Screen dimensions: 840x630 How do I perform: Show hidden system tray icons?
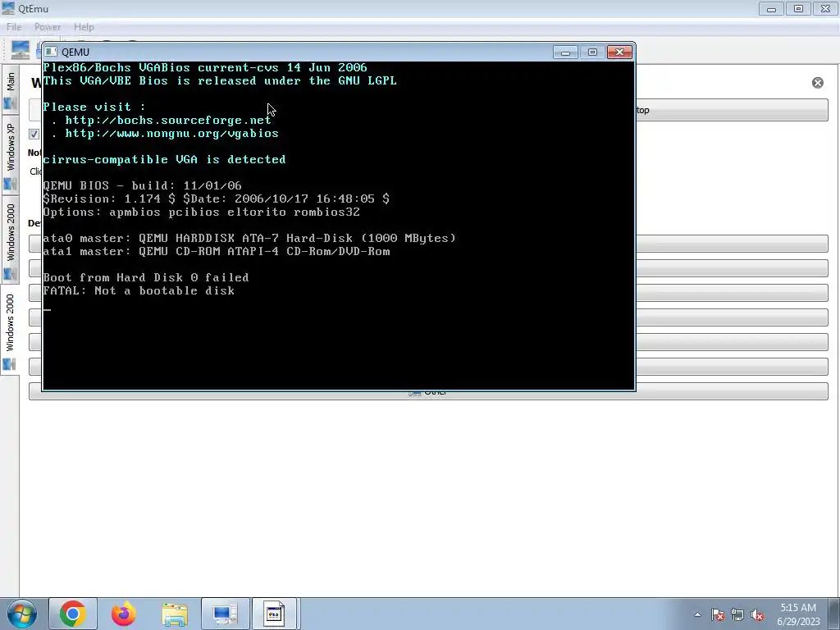pos(697,614)
